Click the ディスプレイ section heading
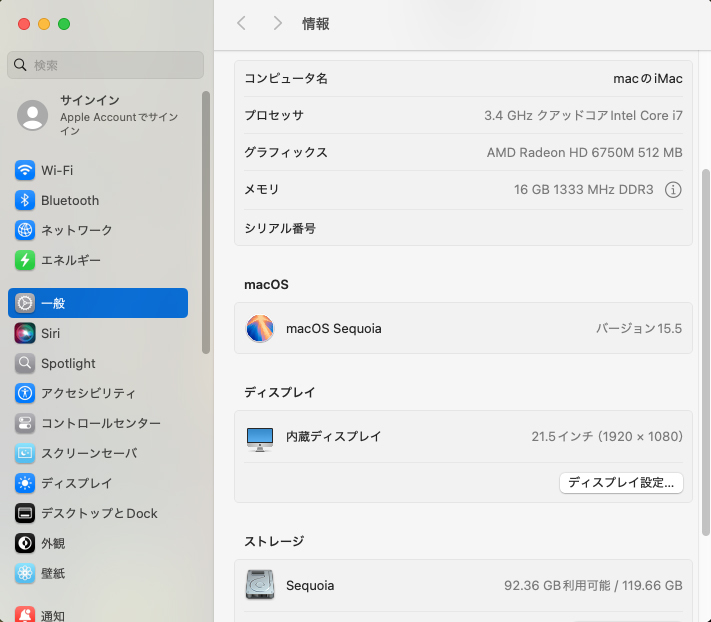The height and width of the screenshot is (622, 711). pos(279,392)
